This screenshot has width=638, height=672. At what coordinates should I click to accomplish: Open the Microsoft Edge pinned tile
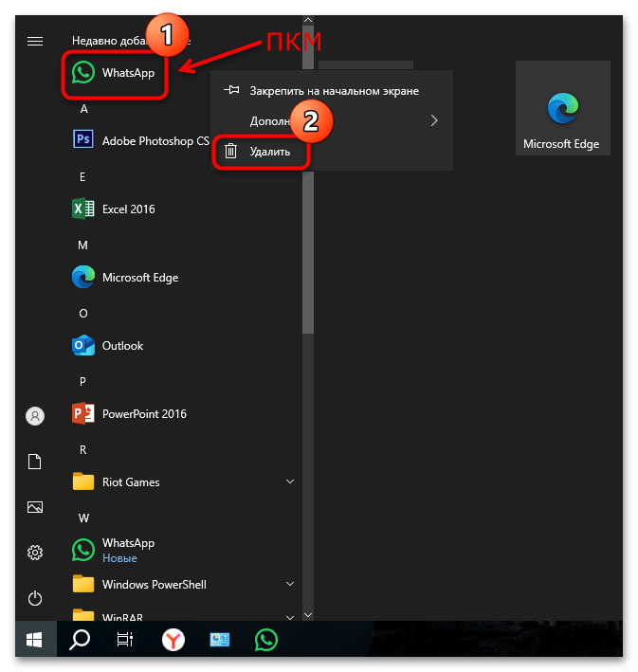point(562,107)
